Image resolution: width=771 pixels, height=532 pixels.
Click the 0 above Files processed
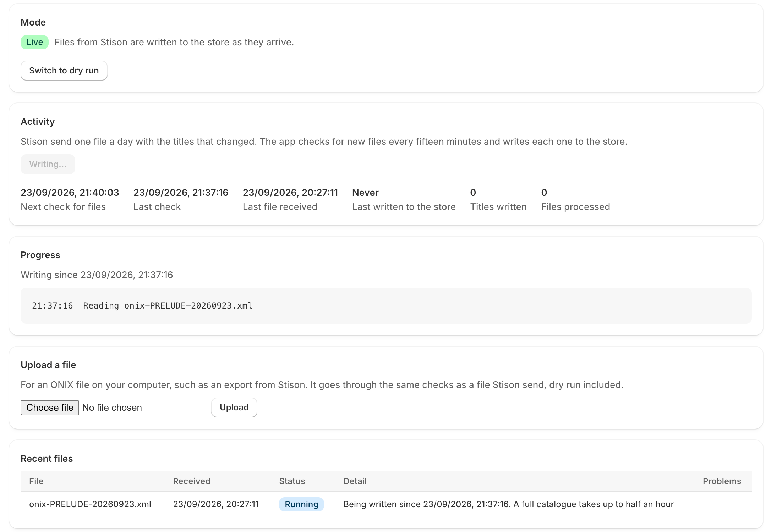(544, 193)
